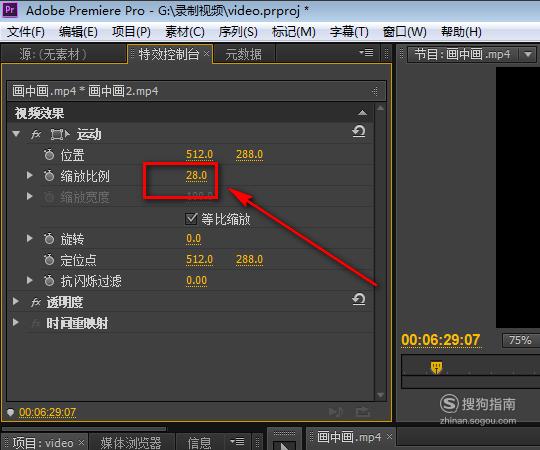The height and width of the screenshot is (450, 540).
Task: Expand the 时间重映射 effect group
Action: [16, 322]
